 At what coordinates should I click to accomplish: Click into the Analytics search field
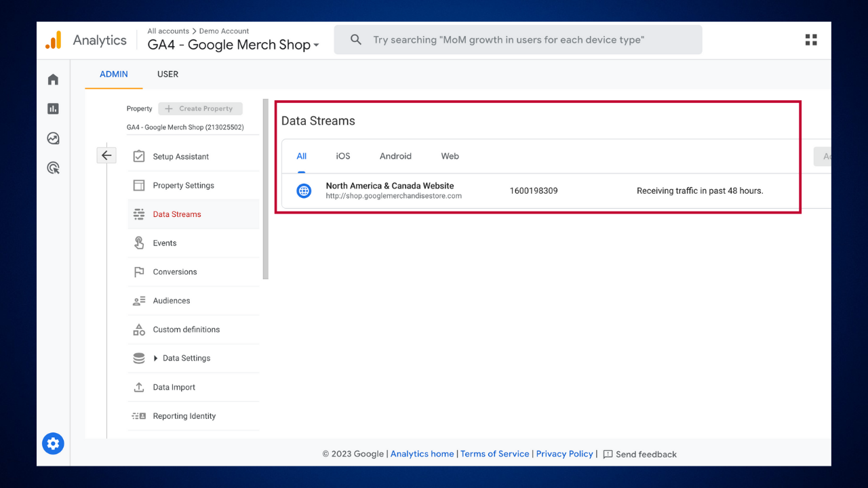pos(518,40)
